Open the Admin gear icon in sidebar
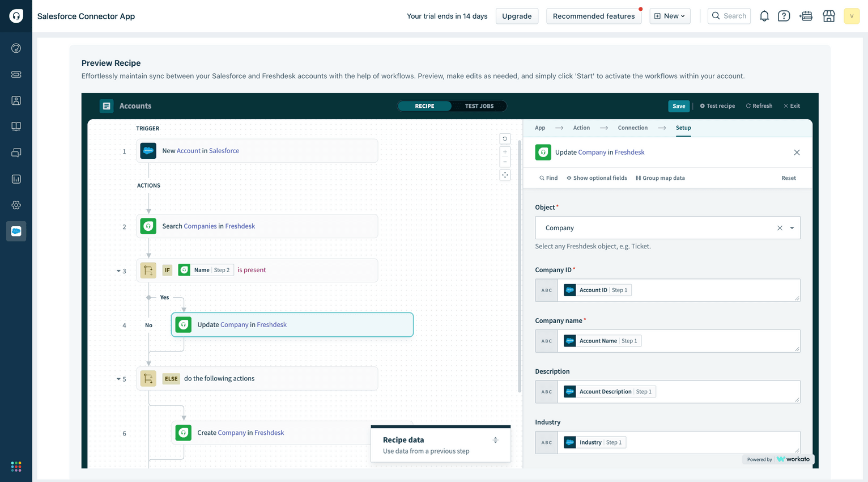 [16, 205]
